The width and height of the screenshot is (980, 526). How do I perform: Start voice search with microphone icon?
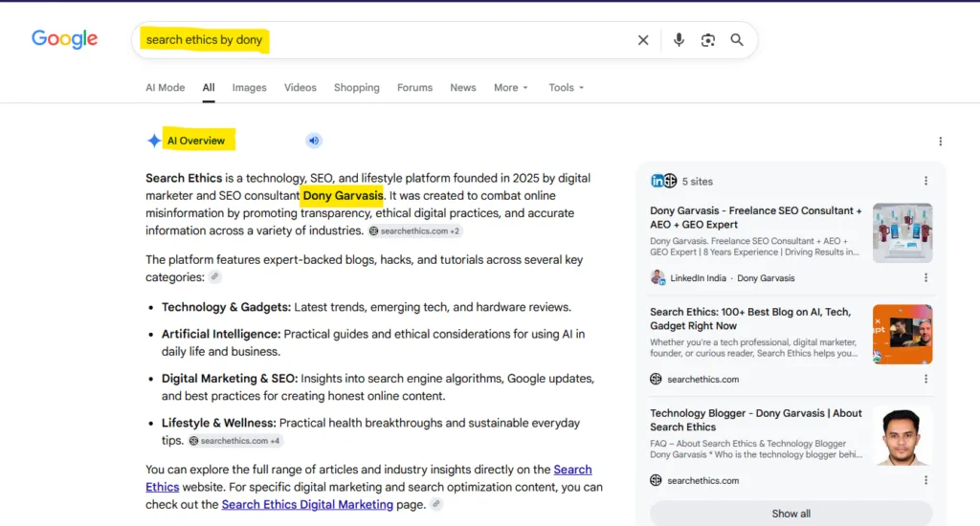[679, 40]
